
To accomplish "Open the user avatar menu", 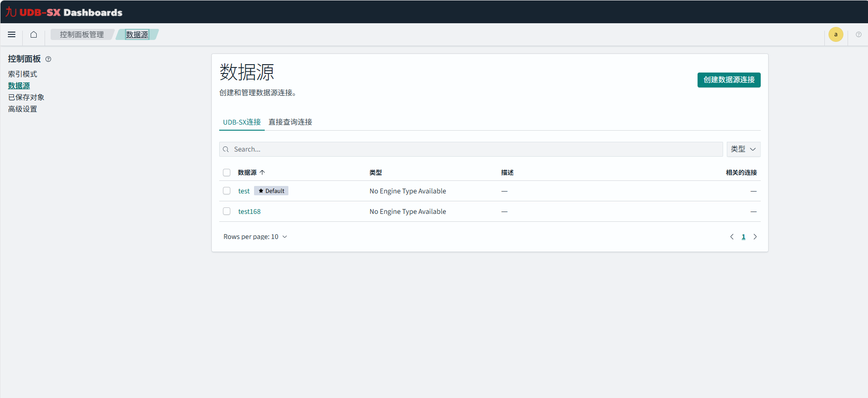I will pyautogui.click(x=835, y=34).
